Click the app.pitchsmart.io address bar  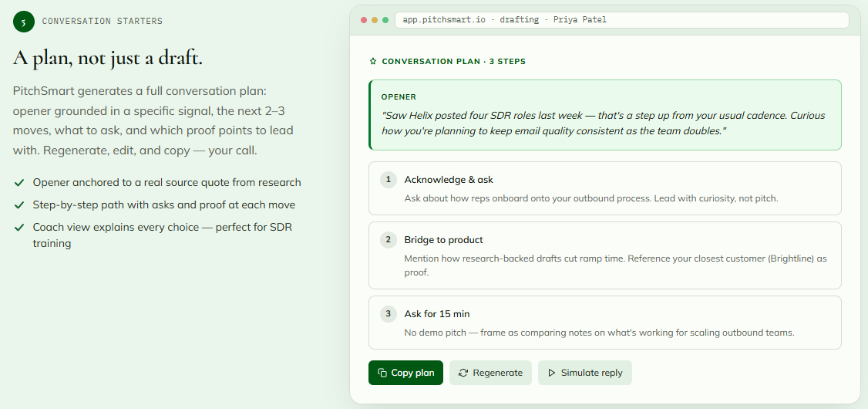tap(621, 20)
